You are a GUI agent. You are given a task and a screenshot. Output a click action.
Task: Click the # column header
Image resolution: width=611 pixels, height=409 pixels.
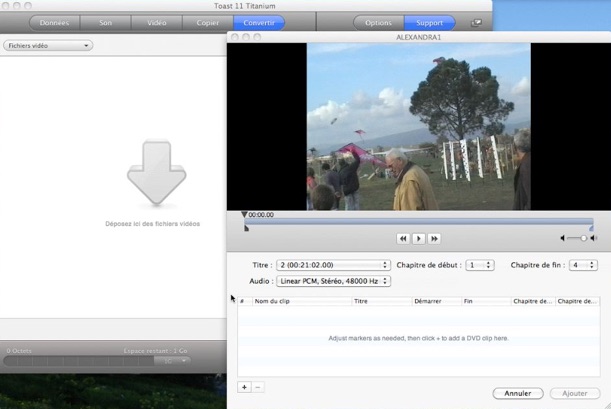click(245, 301)
